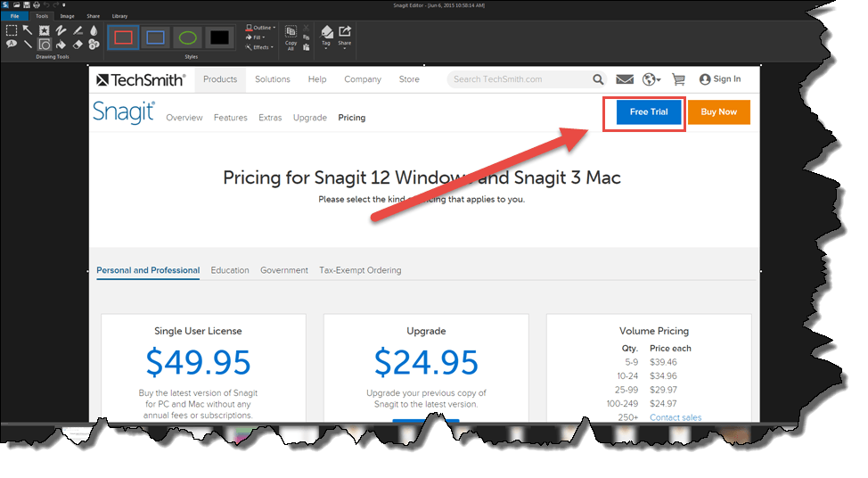
Task: Select the Tax-Exempt Ordering tab
Action: coord(360,270)
